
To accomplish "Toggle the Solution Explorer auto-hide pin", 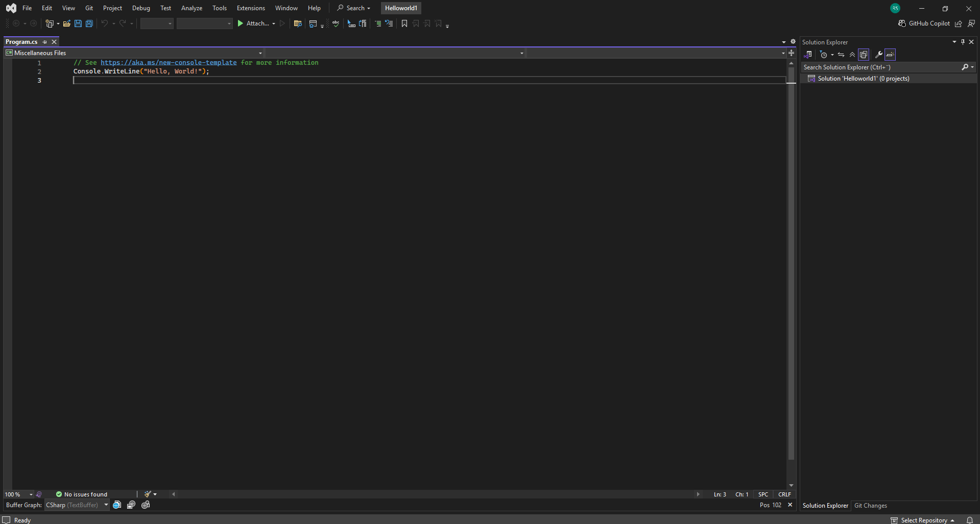I will 963,42.
